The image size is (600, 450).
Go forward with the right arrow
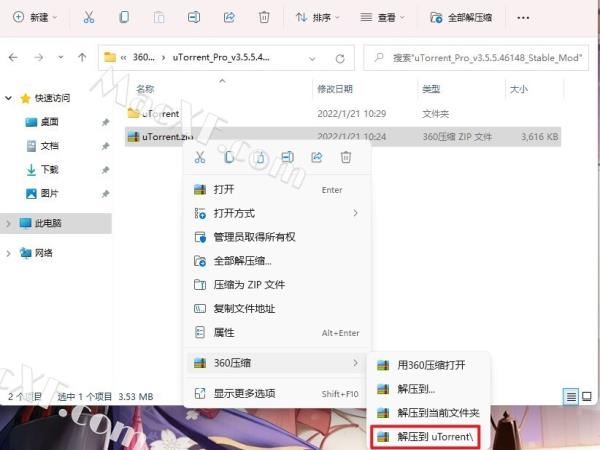pos(39,57)
